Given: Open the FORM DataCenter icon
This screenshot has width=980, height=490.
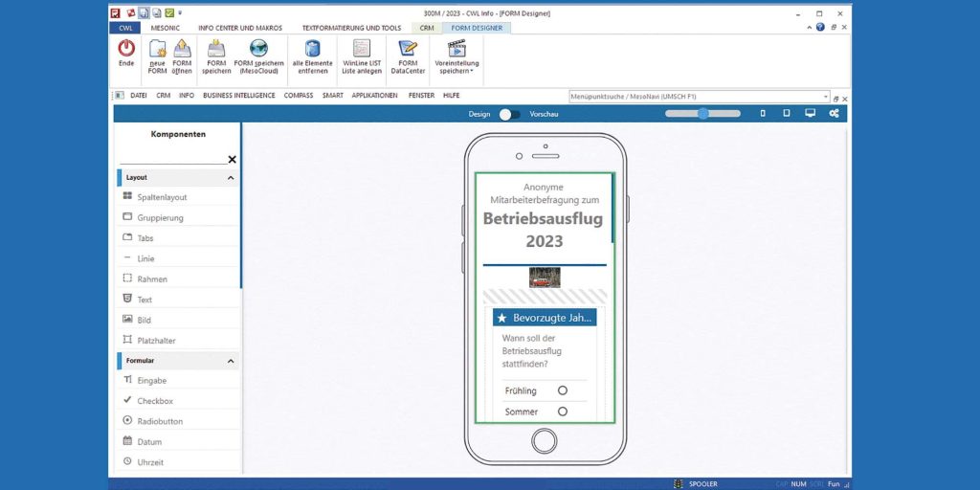Looking at the screenshot, I should coord(408,48).
